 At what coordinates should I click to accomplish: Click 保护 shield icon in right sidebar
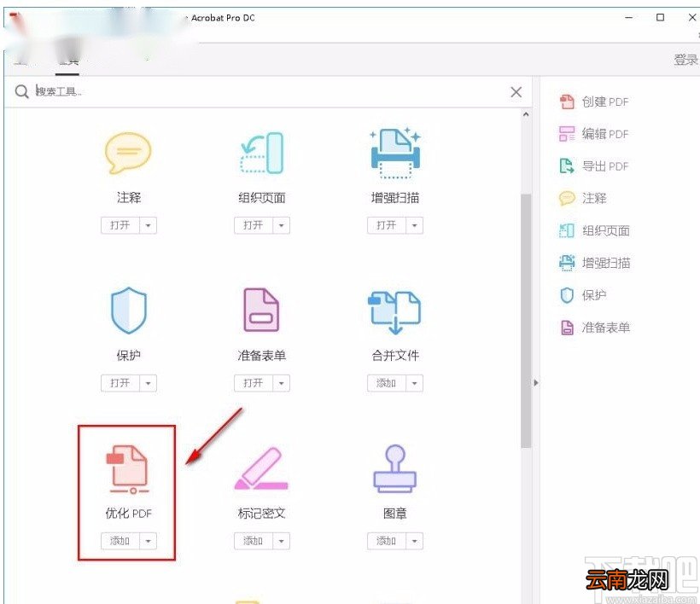[x=567, y=295]
